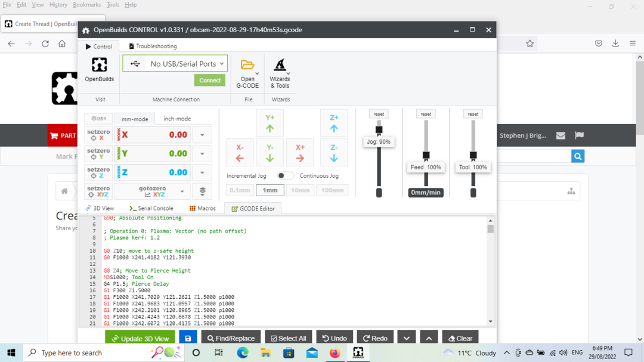Image resolution: width=644 pixels, height=362 pixels.
Task: Reload the Firefox page
Action: coord(45,44)
